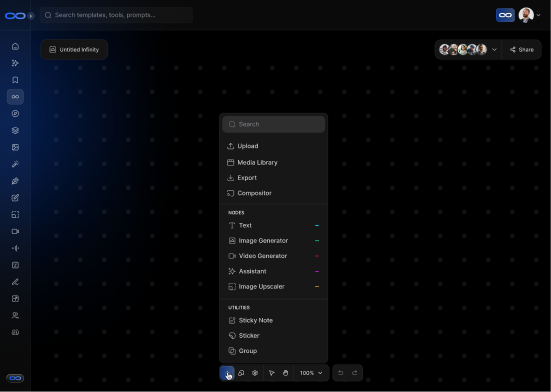Viewport: 551px width, 392px height.
Task: Click the bookmark icon in sidebar
Action: [x=15, y=80]
